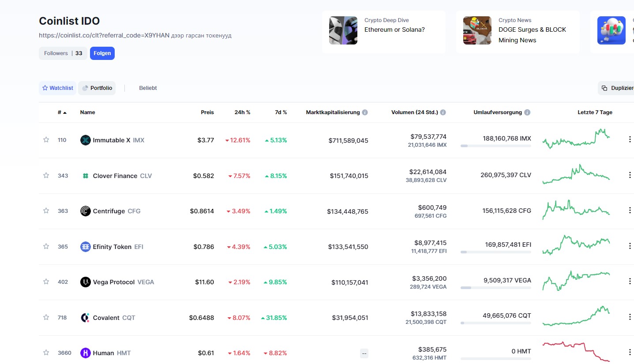The image size is (634, 364).
Task: Sort by 24h % column
Action: click(242, 112)
